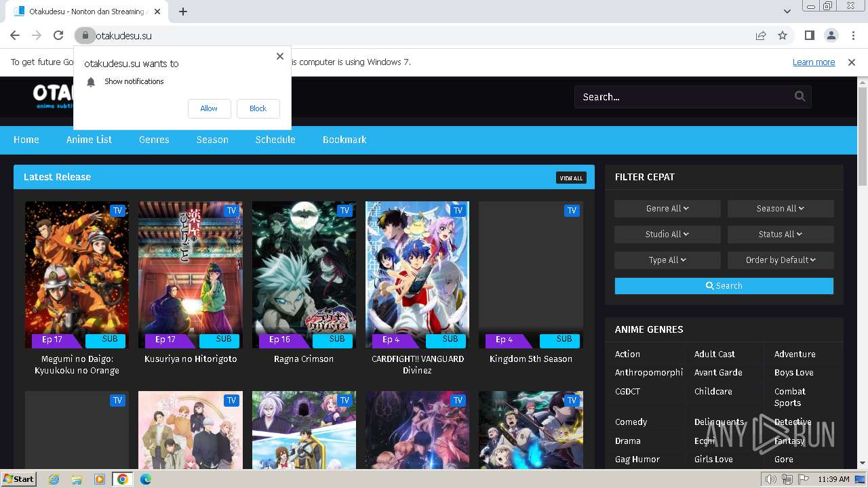The image size is (868, 488).
Task: Select the Adult Cast genre
Action: (x=715, y=354)
